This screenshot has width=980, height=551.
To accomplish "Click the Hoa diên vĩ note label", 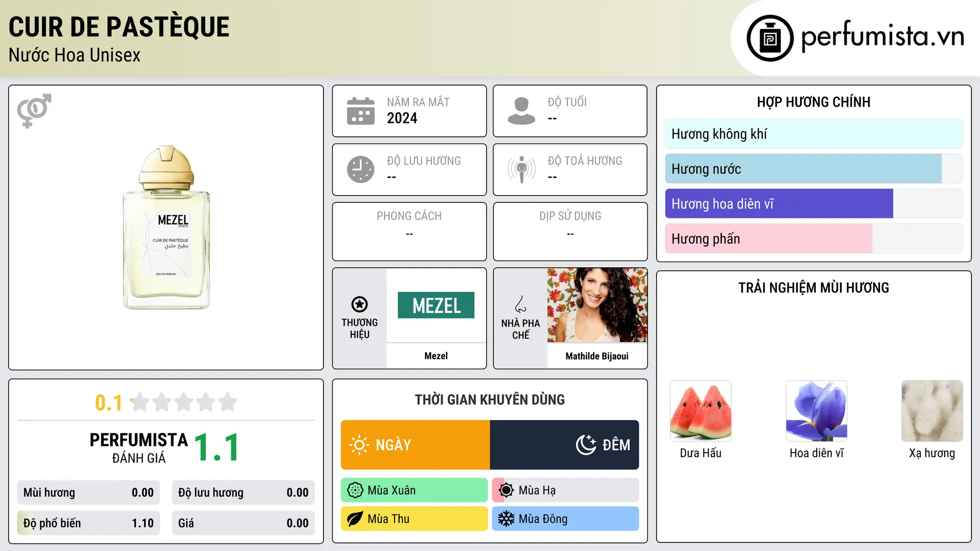I will [x=816, y=453].
